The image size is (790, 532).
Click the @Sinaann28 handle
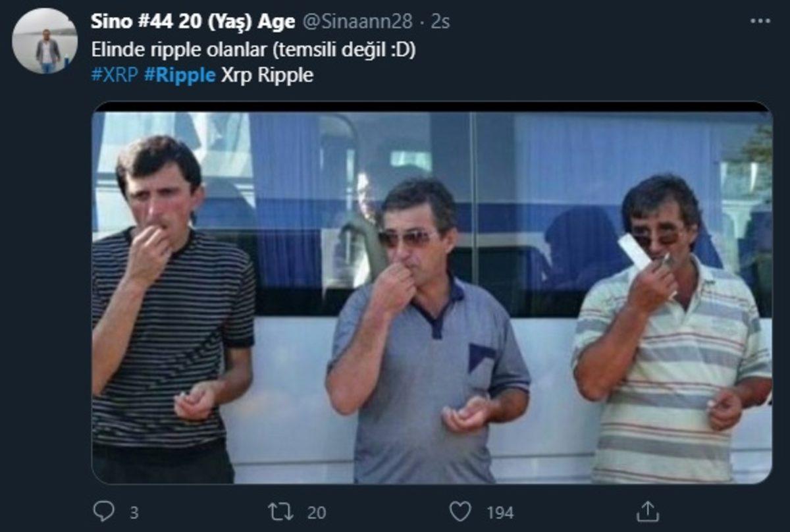coord(357,21)
